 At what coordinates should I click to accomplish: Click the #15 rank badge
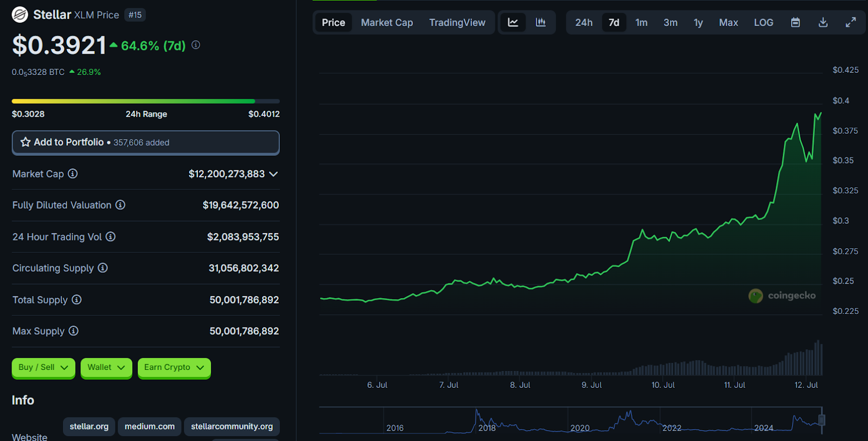click(x=135, y=15)
